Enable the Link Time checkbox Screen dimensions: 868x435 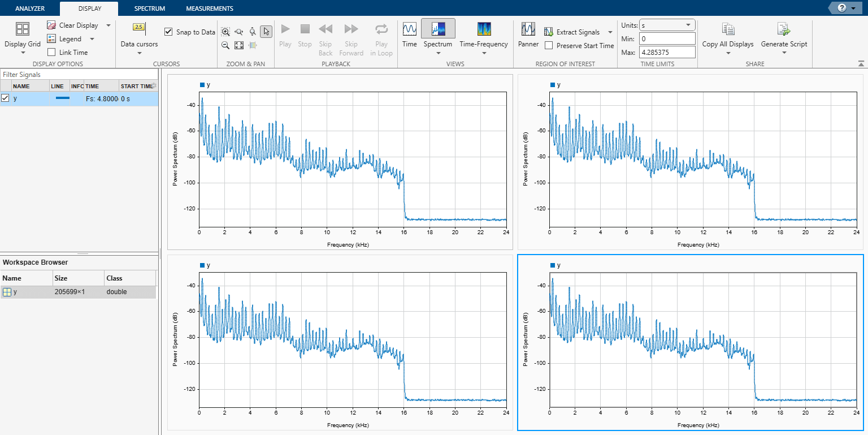click(x=51, y=53)
